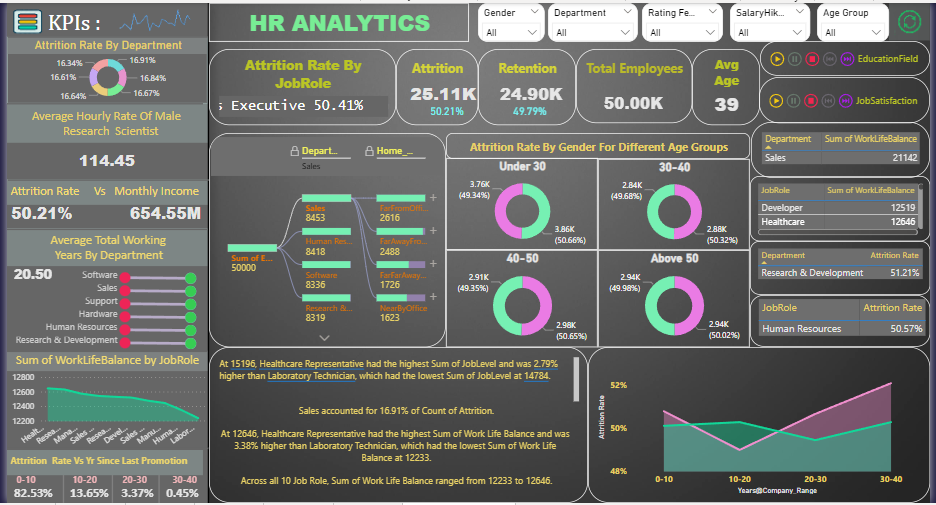Toggle lock on the Department tree level
Screen dimensions: 936x505
[294, 151]
